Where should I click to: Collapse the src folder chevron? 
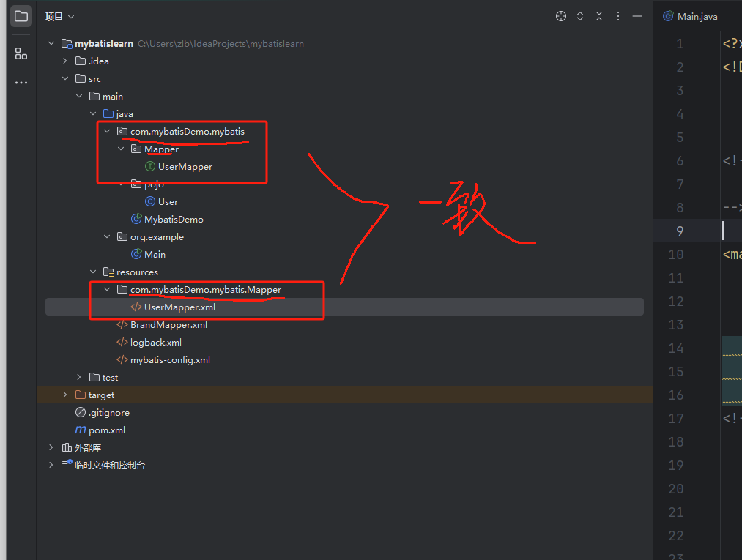65,78
